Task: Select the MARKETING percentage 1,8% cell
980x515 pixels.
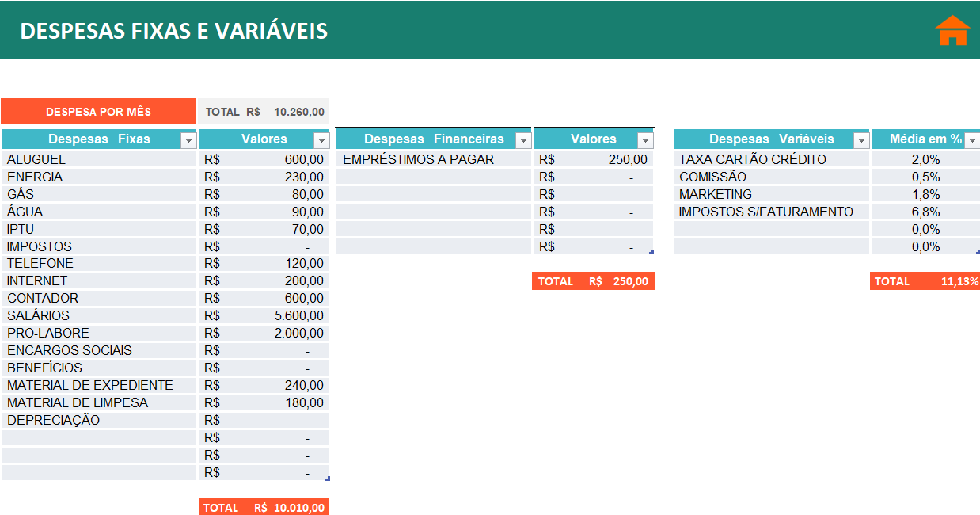Action: pos(925,194)
